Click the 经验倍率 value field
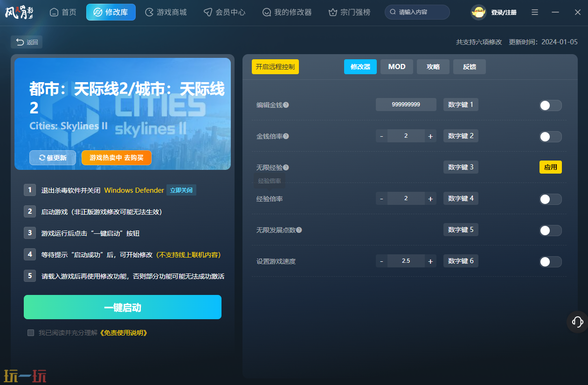Viewport: 588px width, 385px height. [x=406, y=199]
